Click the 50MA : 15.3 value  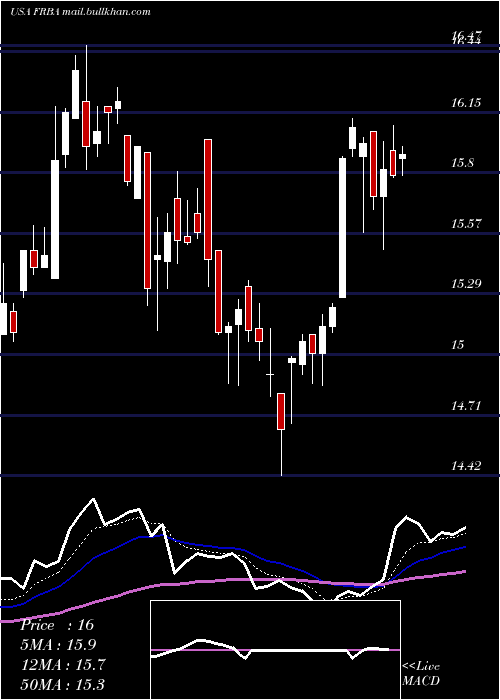[63, 684]
